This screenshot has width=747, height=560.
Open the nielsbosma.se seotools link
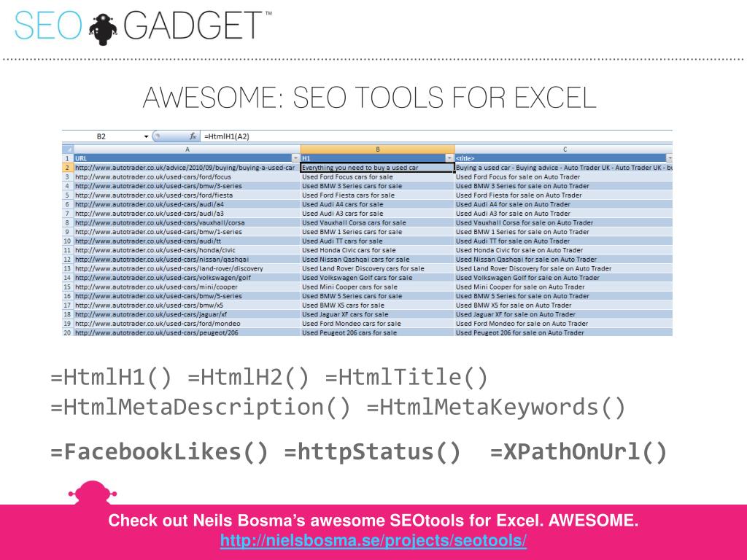(373, 540)
